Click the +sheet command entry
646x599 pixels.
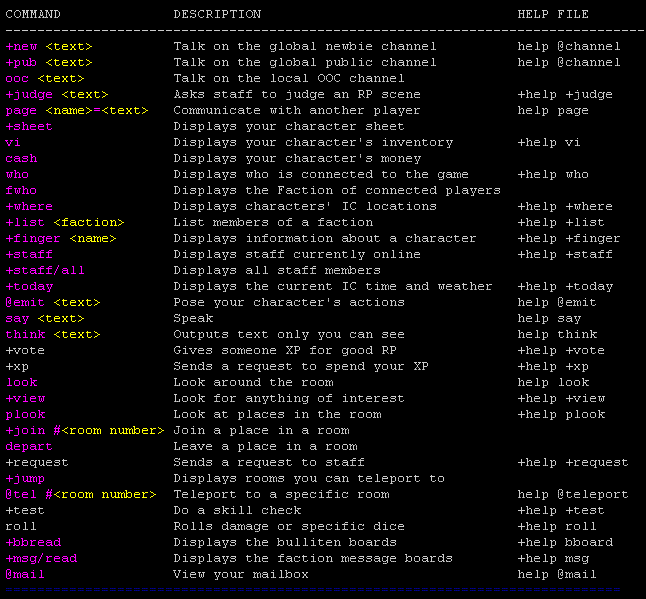coord(29,126)
